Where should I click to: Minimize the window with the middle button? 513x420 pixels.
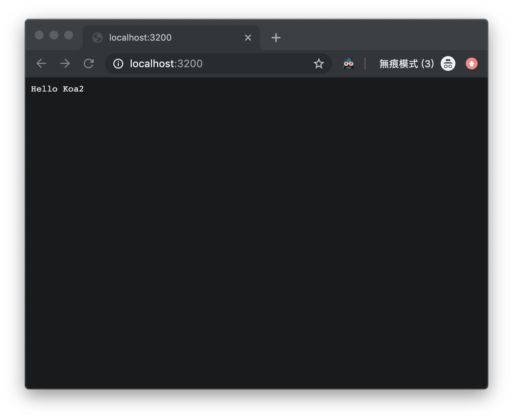[54, 35]
